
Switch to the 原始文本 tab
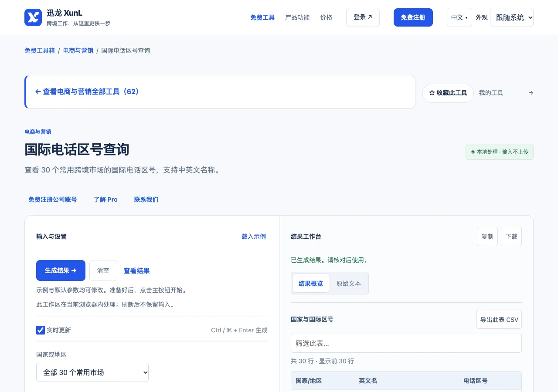[349, 284]
